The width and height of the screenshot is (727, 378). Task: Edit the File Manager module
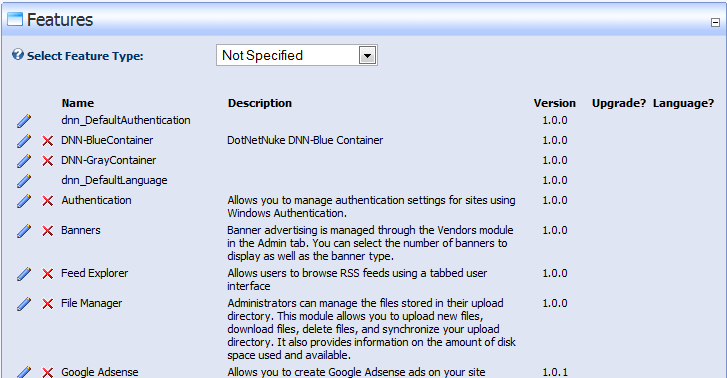click(x=24, y=304)
